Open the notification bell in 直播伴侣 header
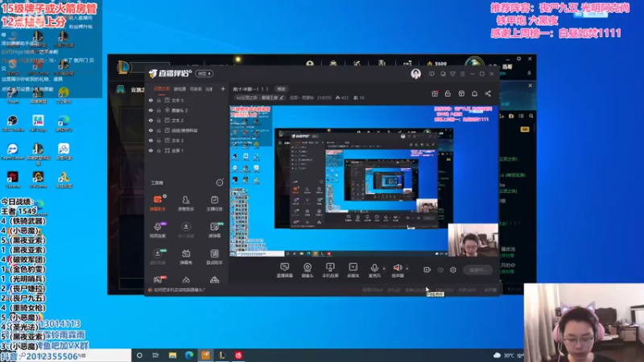644x362 pixels. (x=474, y=94)
